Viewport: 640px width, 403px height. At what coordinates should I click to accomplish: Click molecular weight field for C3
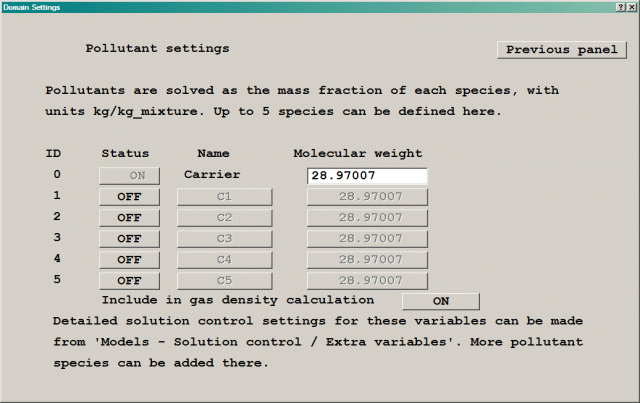[367, 239]
